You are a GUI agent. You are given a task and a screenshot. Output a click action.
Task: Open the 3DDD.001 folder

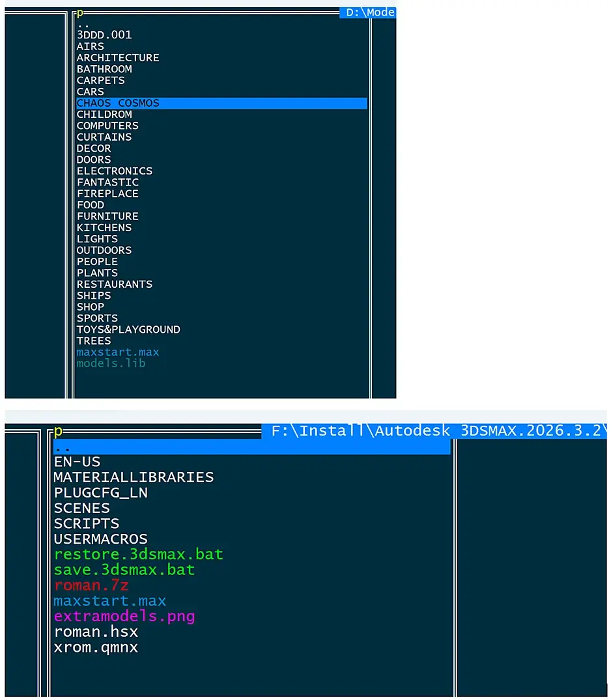click(x=104, y=35)
